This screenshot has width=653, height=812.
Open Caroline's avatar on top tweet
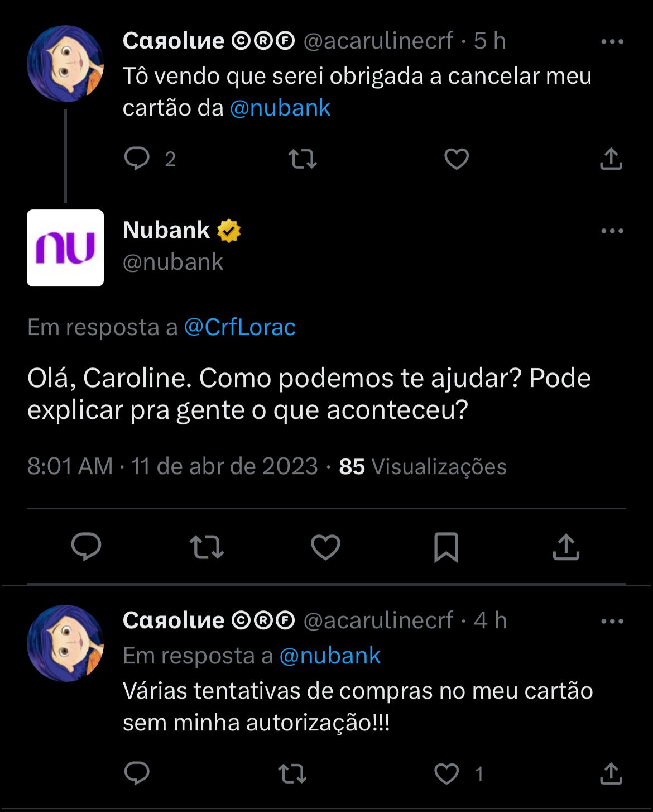tap(65, 64)
